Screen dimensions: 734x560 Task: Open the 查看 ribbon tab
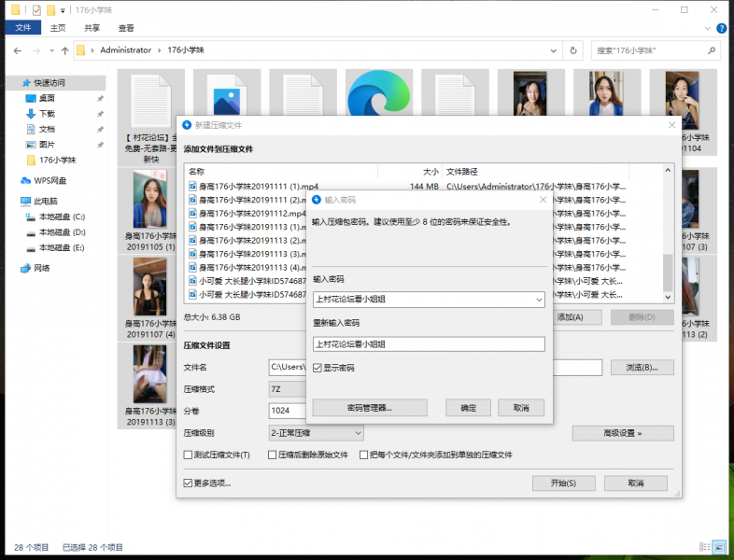(x=126, y=28)
